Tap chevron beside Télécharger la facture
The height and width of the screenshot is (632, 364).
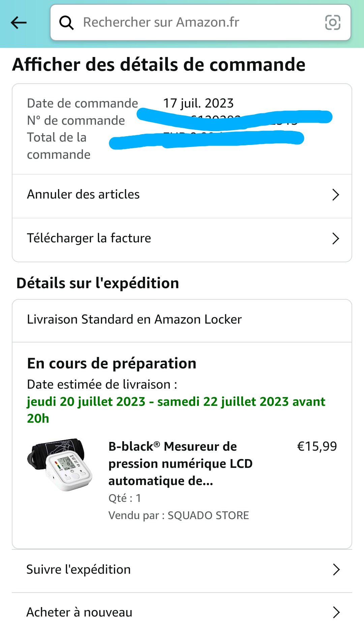click(335, 239)
